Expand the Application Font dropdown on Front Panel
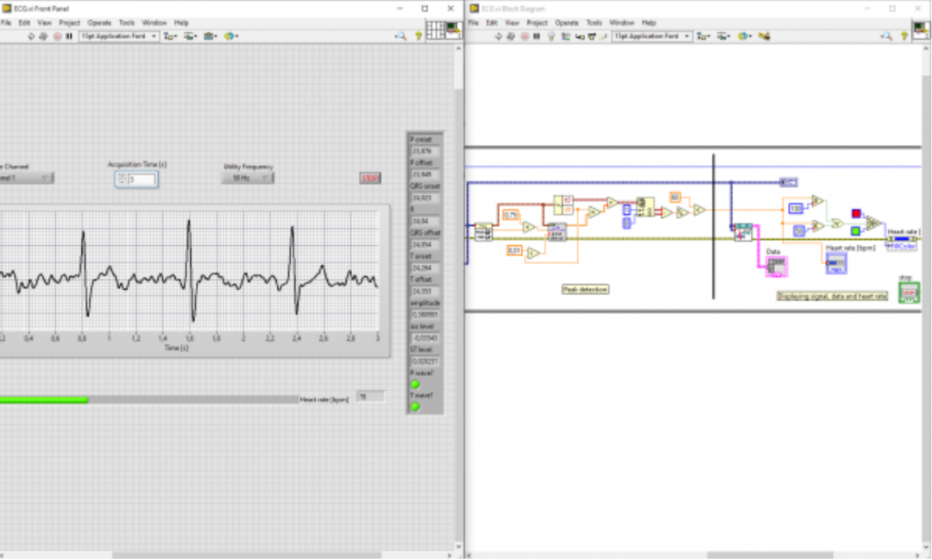Viewport: 932px width, 560px height. pos(119,36)
